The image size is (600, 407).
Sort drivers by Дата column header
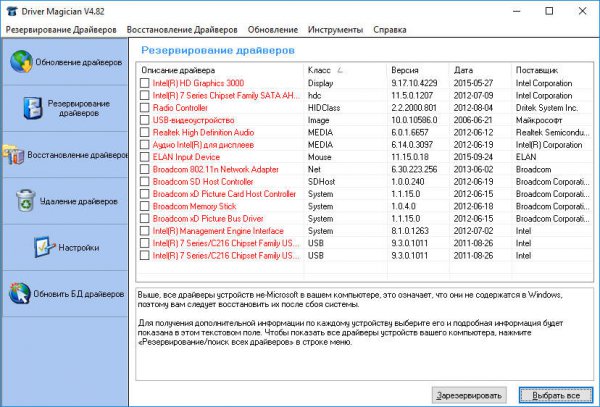(463, 70)
